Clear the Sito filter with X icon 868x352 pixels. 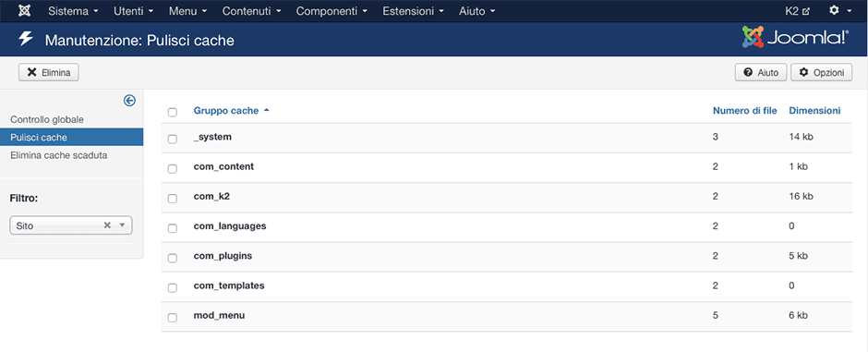pyautogui.click(x=107, y=225)
